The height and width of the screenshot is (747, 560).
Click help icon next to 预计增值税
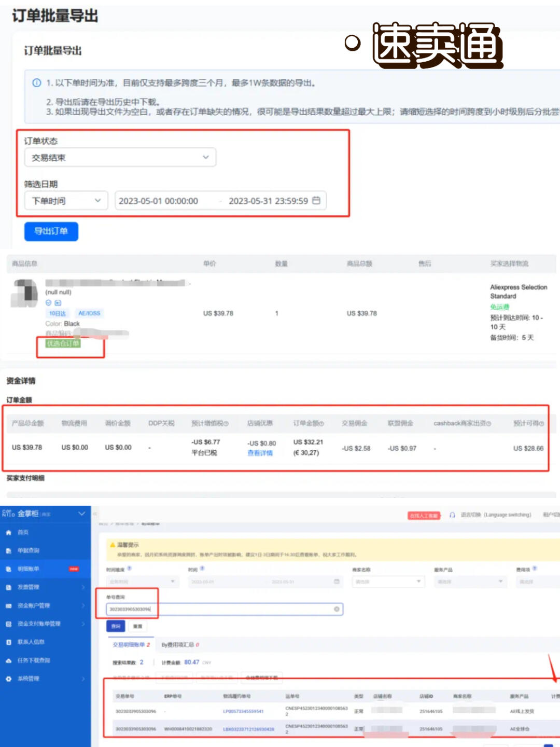226,424
